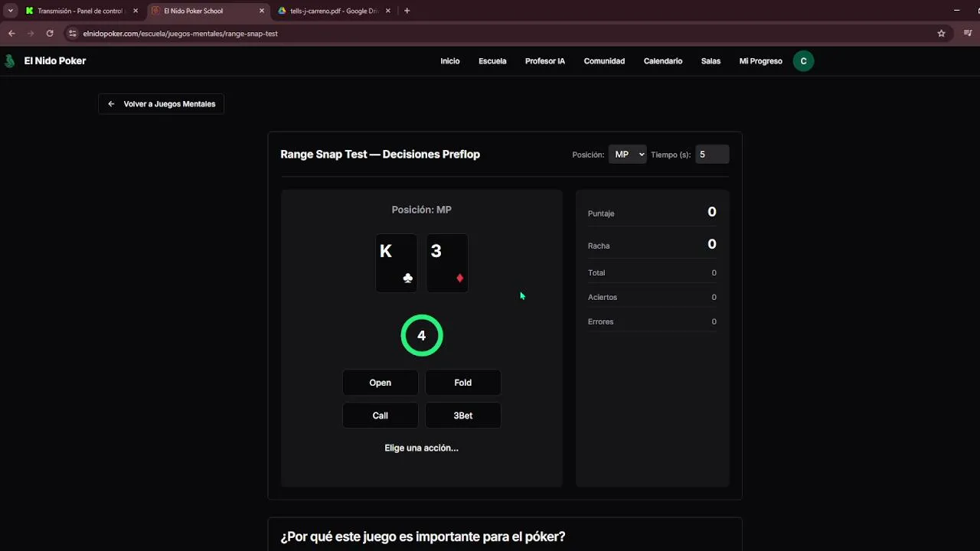Screen dimensions: 980x551
Task: Open the Escuela menu item
Action: tap(492, 61)
